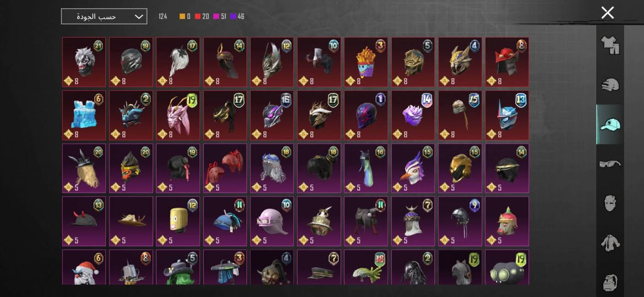Switch to the glasses category icon

[x=610, y=164]
